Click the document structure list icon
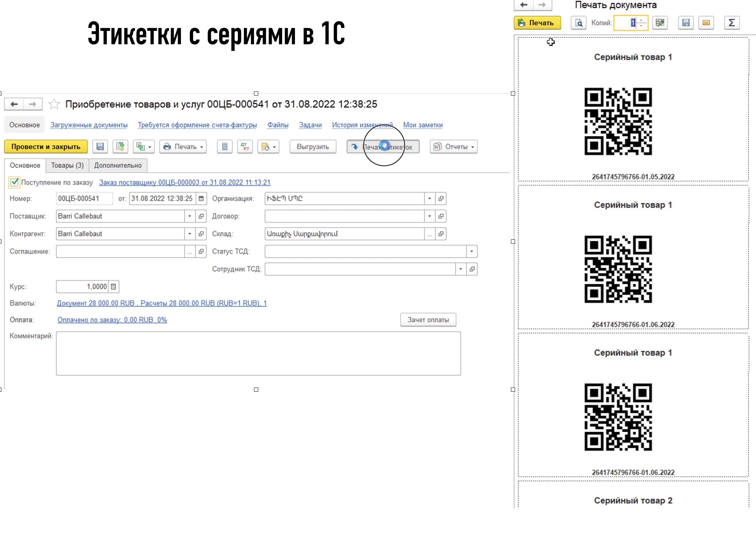The width and height of the screenshot is (756, 537). pos(225,147)
